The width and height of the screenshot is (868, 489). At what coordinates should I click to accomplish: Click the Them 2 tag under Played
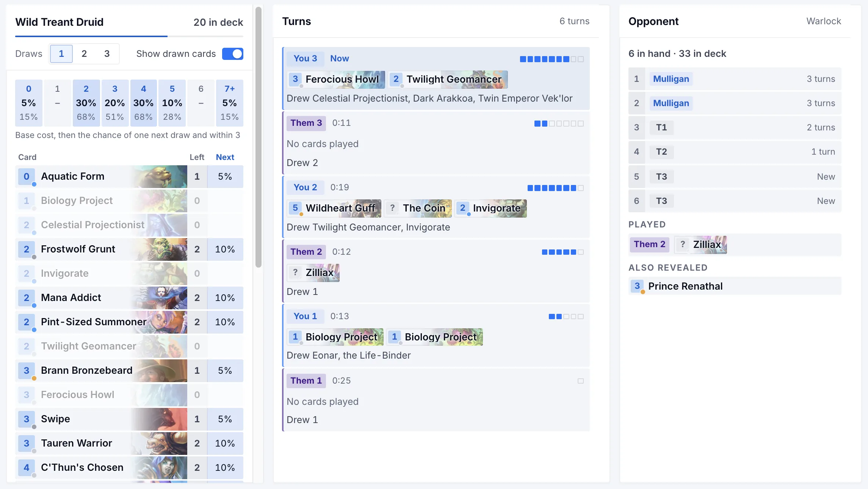point(649,244)
